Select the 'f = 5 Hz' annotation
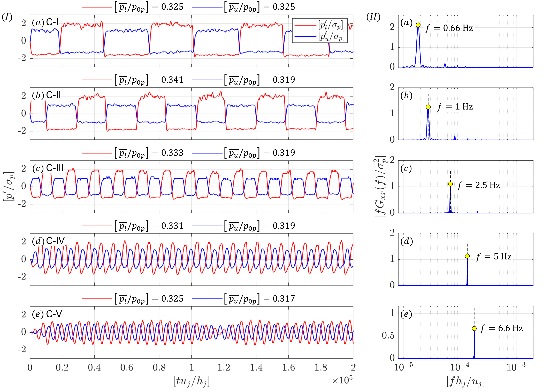The width and height of the screenshot is (550, 392). [x=494, y=257]
